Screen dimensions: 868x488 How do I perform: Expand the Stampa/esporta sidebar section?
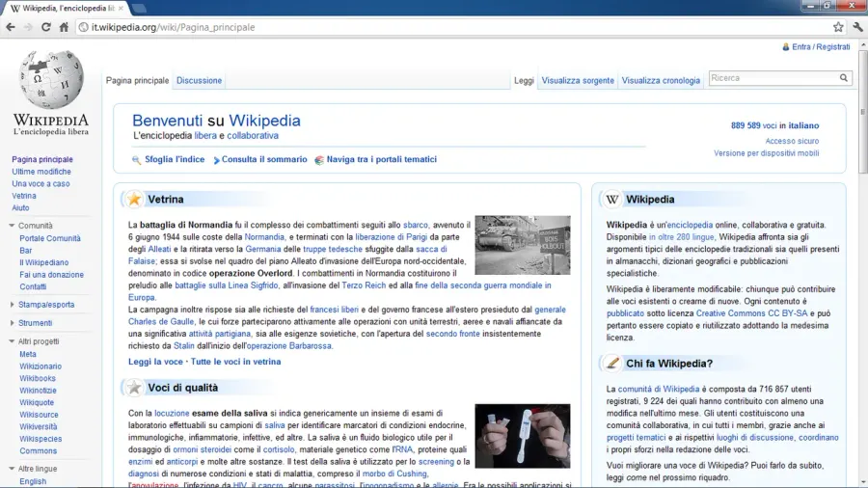13,305
